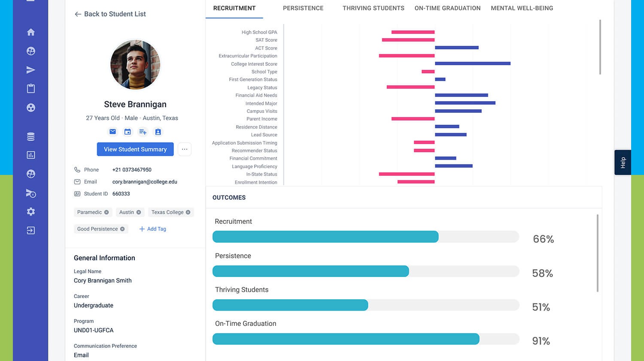
Task: Remove the Texas College tag
Action: (188, 212)
